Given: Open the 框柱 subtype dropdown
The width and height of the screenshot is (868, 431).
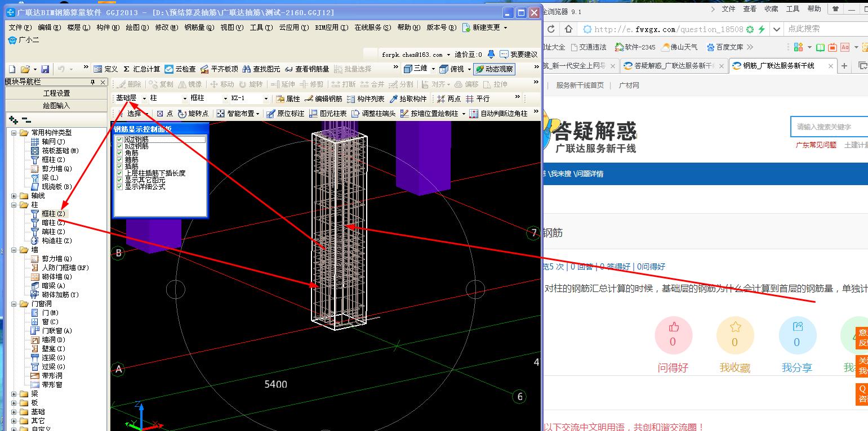Looking at the screenshot, I should [225, 98].
